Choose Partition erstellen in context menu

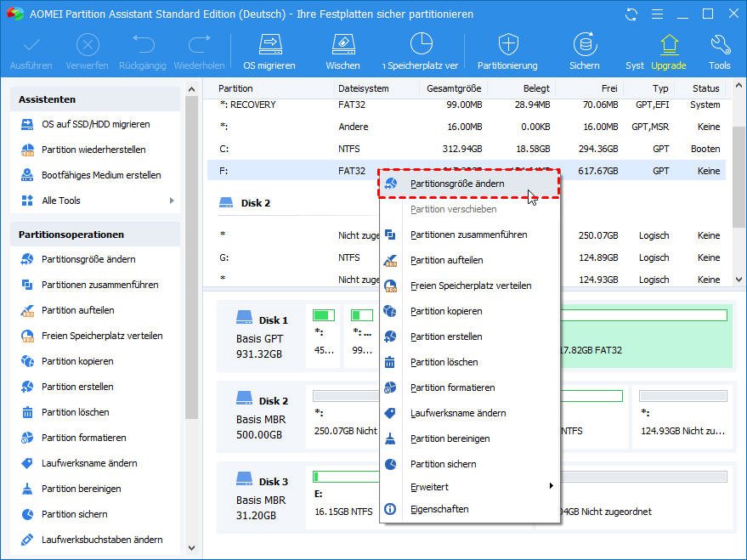pyautogui.click(x=469, y=337)
